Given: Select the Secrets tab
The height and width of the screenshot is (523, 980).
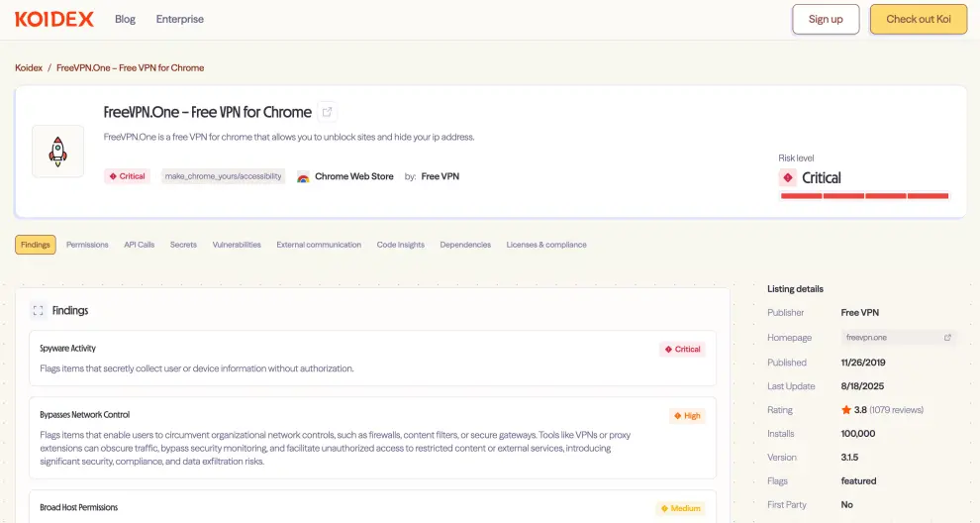Looking at the screenshot, I should click(183, 245).
